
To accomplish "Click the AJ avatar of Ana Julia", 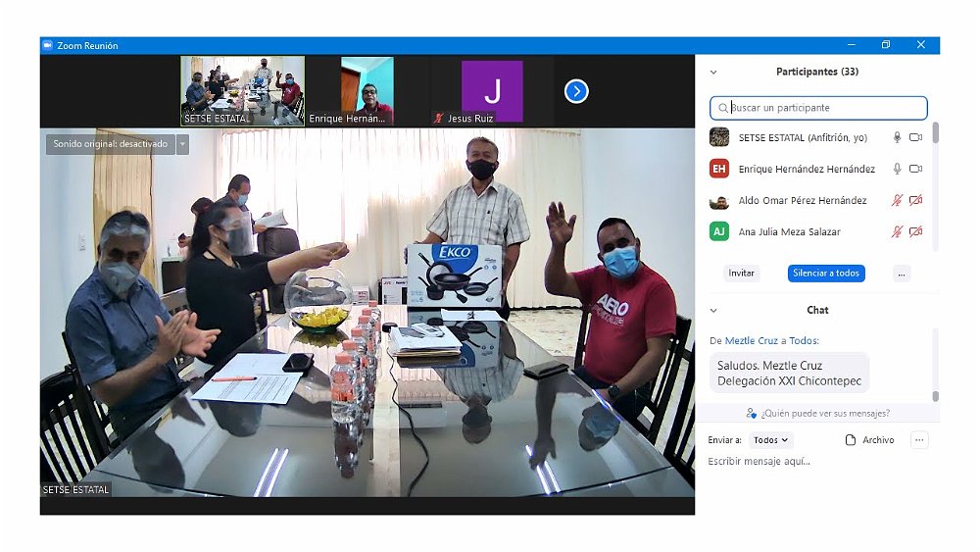I will [719, 232].
